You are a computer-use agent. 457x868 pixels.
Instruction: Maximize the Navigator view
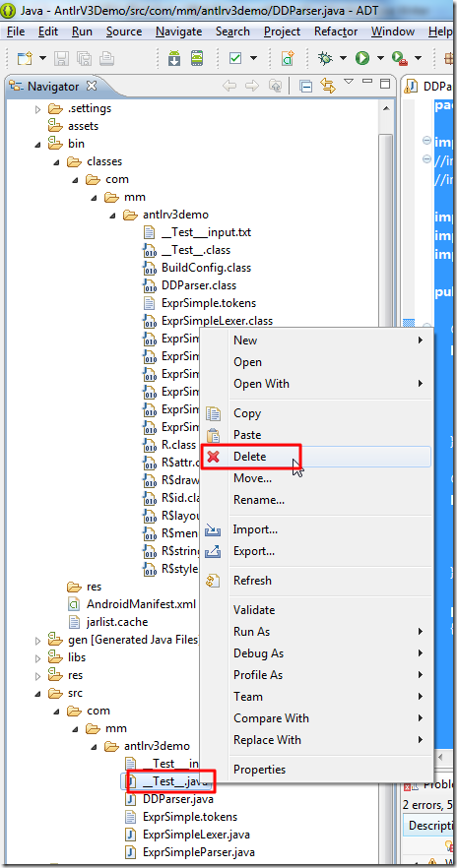coord(384,84)
